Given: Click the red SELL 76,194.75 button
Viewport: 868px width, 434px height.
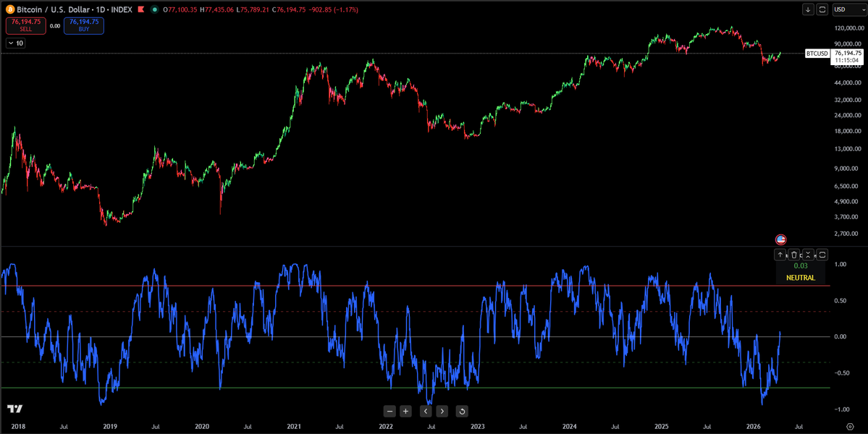Looking at the screenshot, I should (x=25, y=25).
